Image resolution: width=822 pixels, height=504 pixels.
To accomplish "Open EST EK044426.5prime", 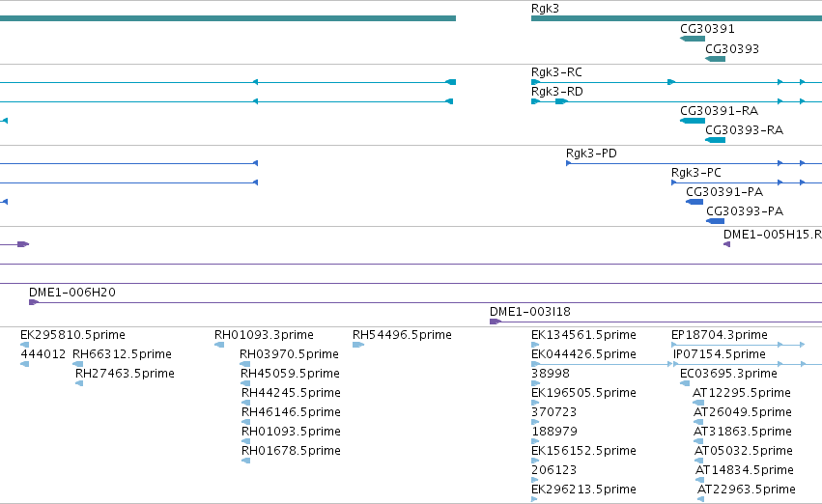I will pyautogui.click(x=602, y=364).
